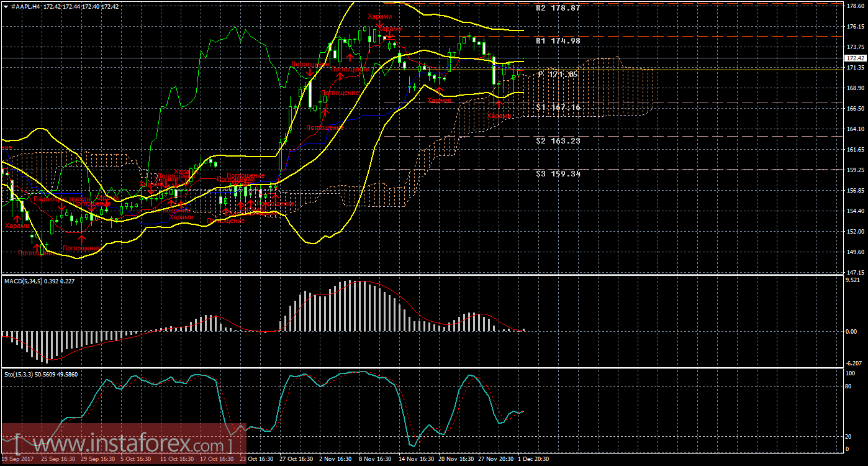868x466 pixels.
Task: Click the 178.60 price scale value
Action: coord(855,6)
